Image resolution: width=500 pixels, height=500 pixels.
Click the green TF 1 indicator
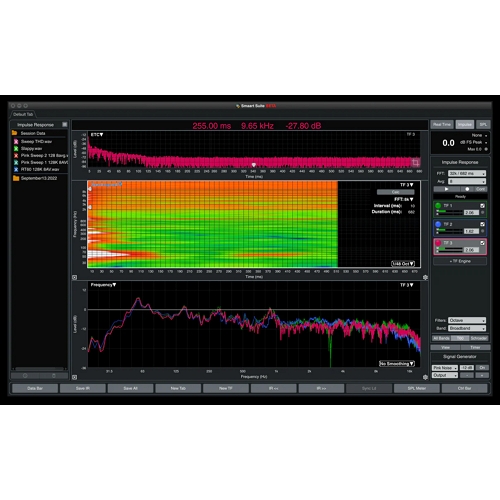coord(438,206)
